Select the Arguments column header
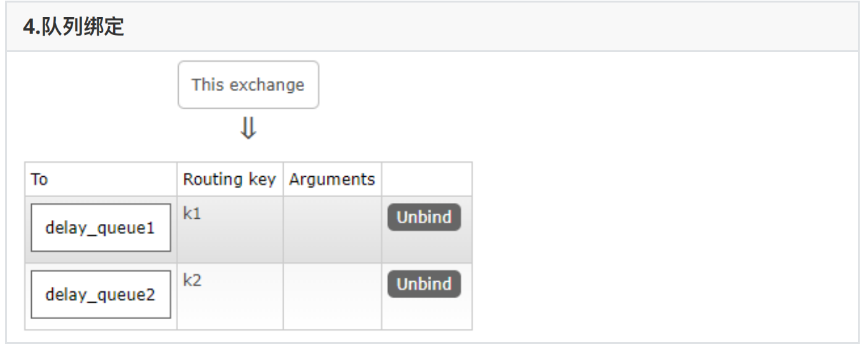The height and width of the screenshot is (351, 868). pyautogui.click(x=332, y=179)
